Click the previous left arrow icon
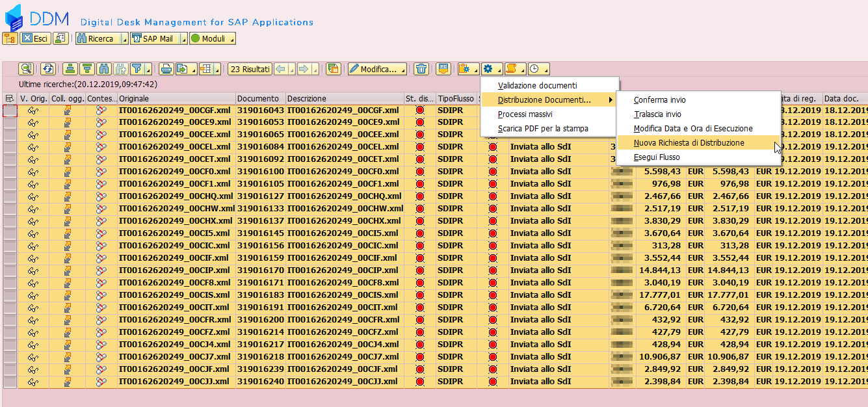Screen dimensions: 868x407 (x=281, y=69)
